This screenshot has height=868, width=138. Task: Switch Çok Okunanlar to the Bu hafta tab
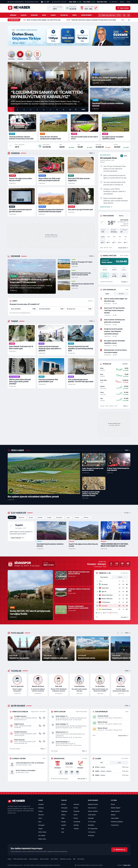(x=121, y=294)
